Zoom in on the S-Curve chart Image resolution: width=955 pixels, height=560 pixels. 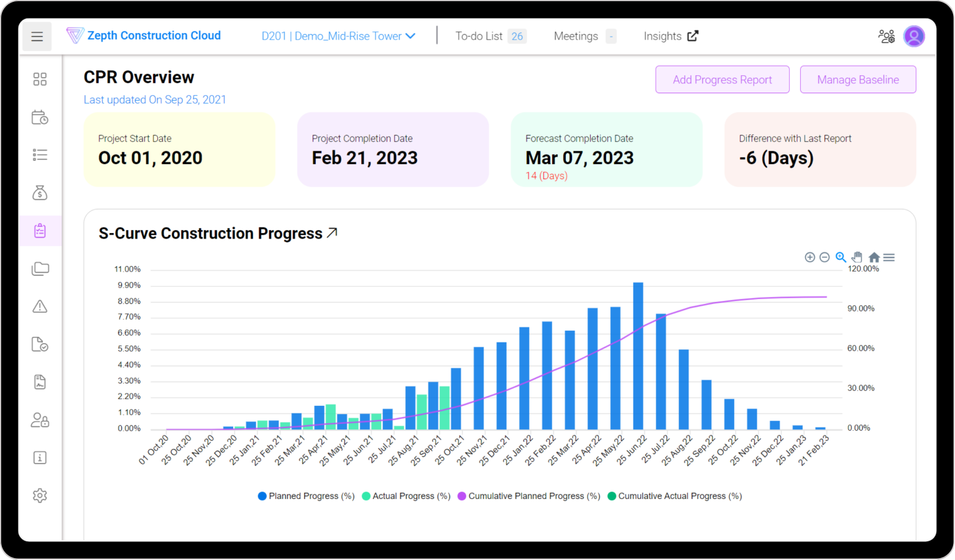coord(810,257)
